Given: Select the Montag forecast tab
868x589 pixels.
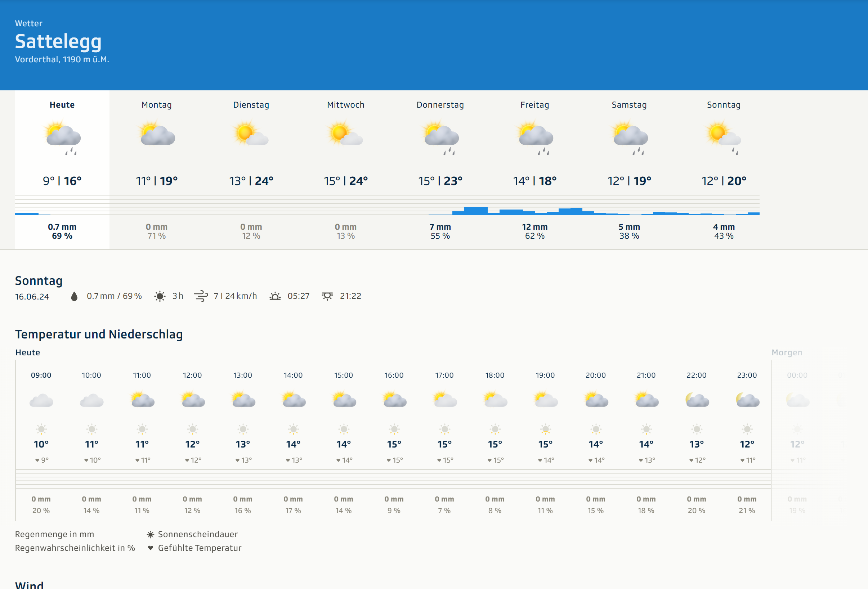Looking at the screenshot, I should pyautogui.click(x=157, y=105).
